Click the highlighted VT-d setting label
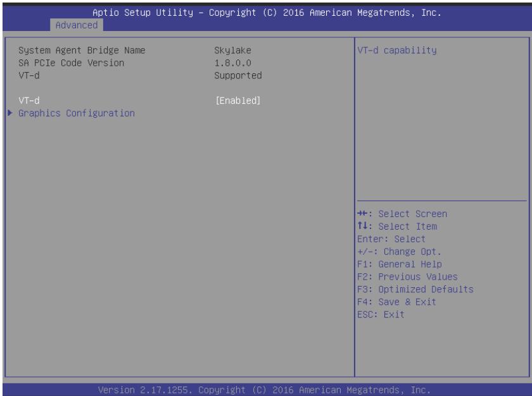 [29, 101]
